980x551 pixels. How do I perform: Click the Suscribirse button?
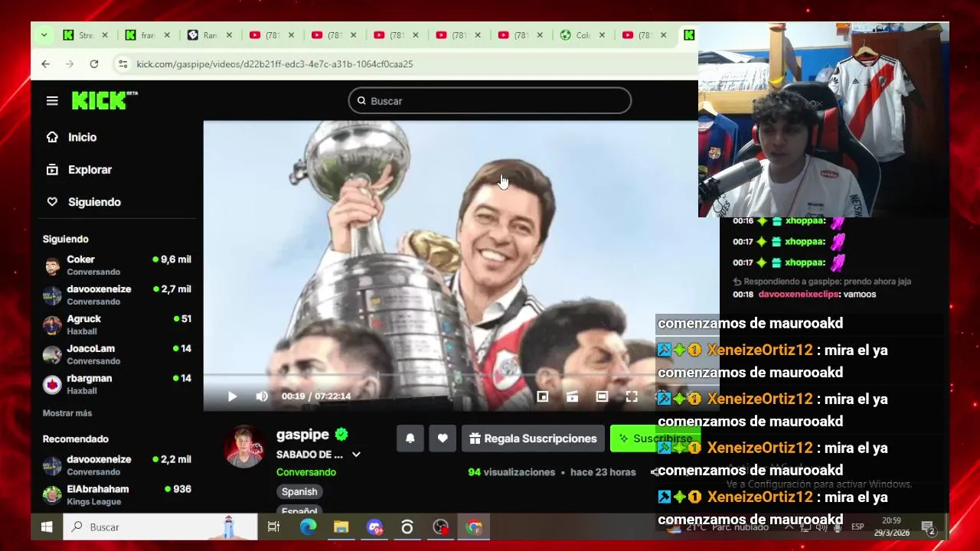point(655,439)
